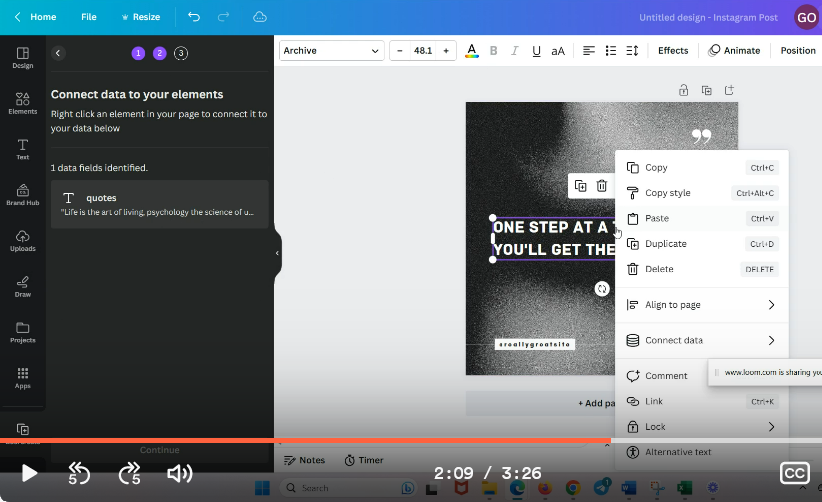Choose Copy from context menu

click(702, 168)
